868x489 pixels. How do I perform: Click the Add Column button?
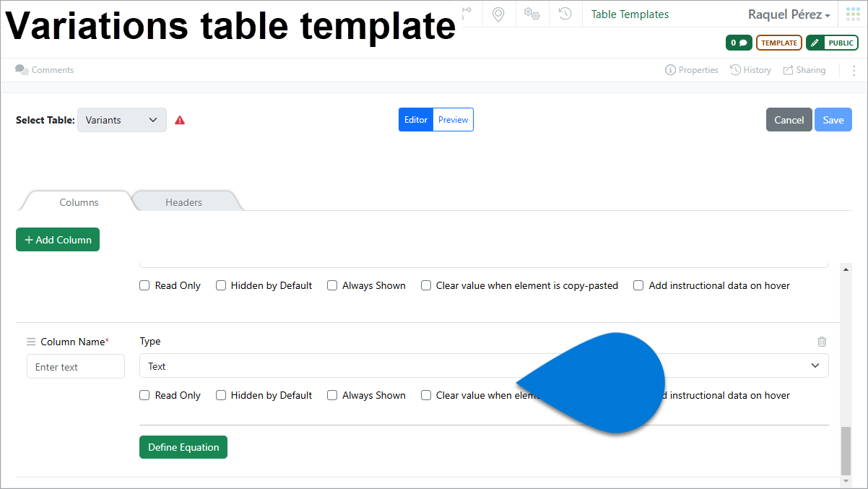pos(58,240)
